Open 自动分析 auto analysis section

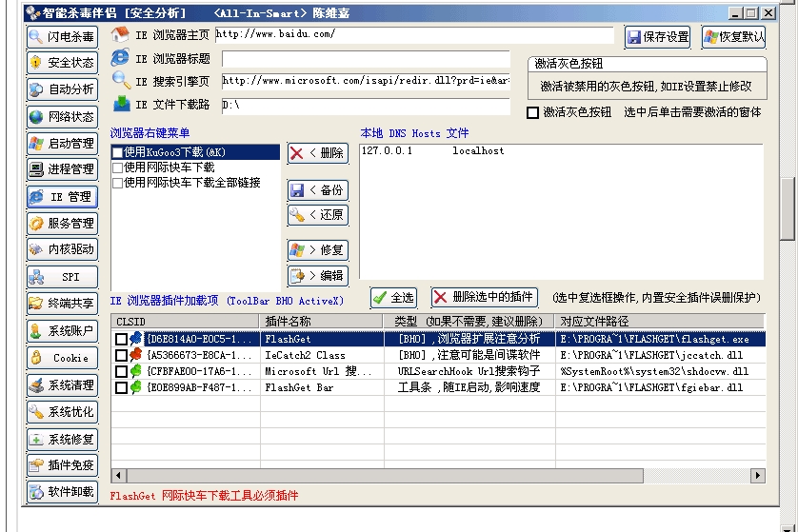tap(62, 89)
